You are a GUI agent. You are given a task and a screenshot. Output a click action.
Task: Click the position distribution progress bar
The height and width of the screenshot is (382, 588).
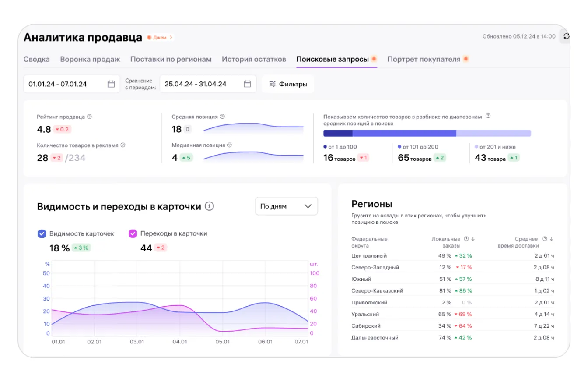click(x=427, y=133)
